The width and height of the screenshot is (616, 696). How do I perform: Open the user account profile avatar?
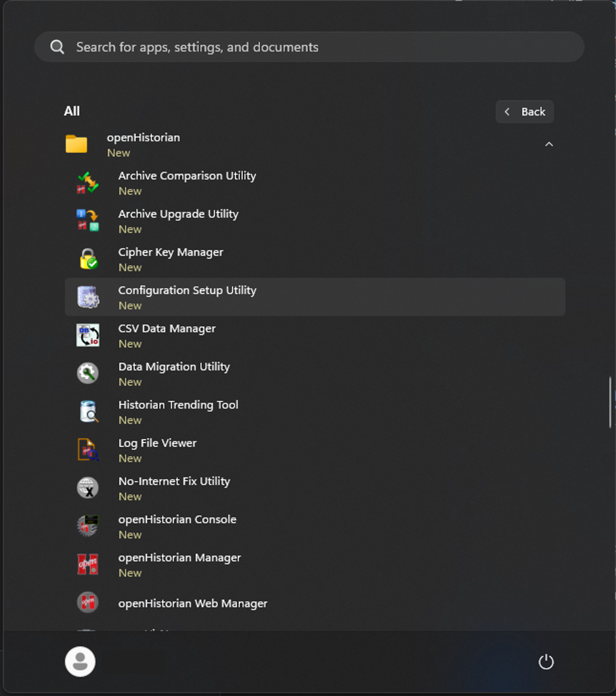pos(80,662)
